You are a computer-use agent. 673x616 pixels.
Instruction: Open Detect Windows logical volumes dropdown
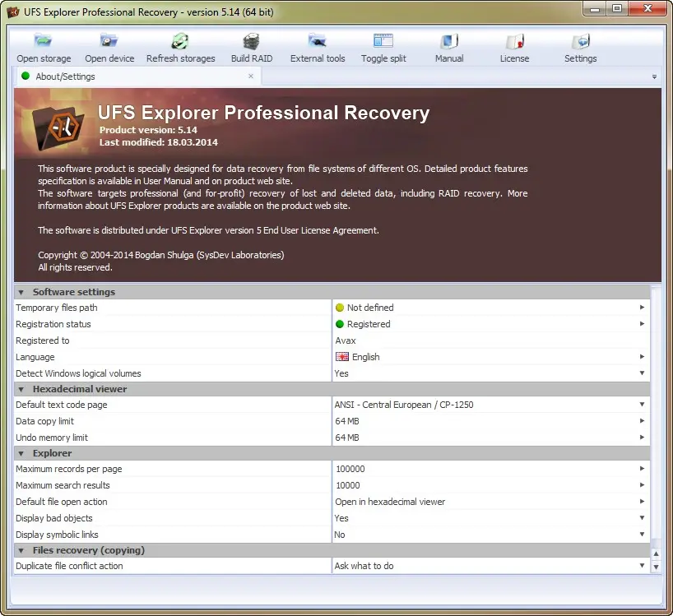coord(642,373)
